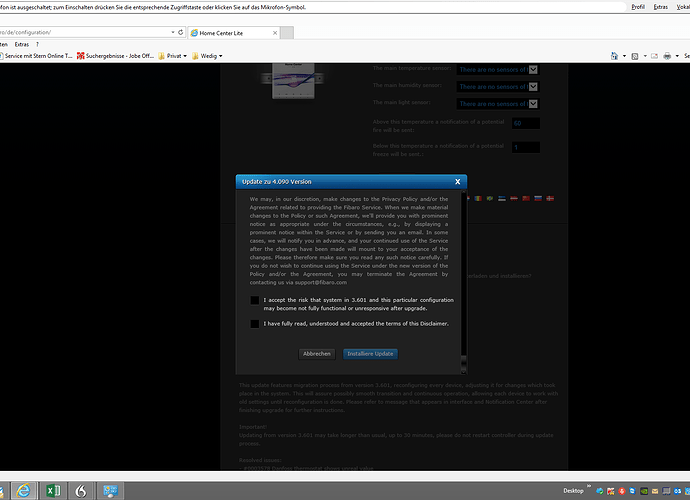Viewport: 690px width, 500px height.
Task: Click the NVIDIA tray icon
Action: click(644, 491)
